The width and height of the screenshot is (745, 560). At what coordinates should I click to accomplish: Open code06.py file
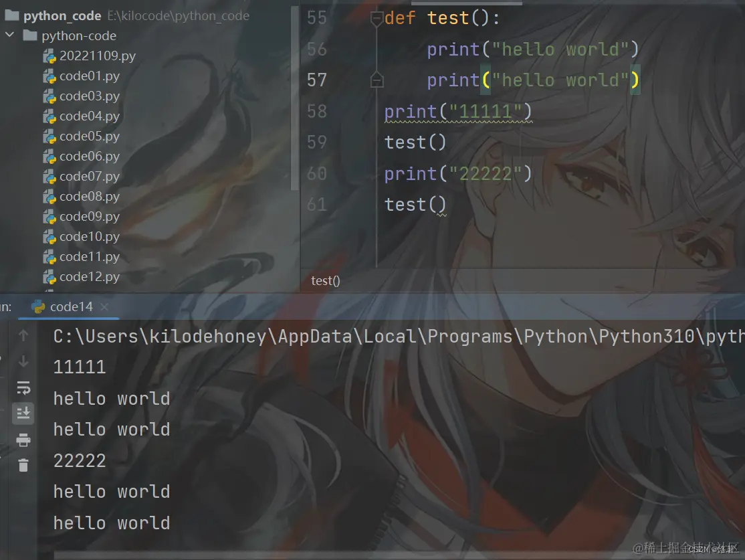(x=90, y=157)
